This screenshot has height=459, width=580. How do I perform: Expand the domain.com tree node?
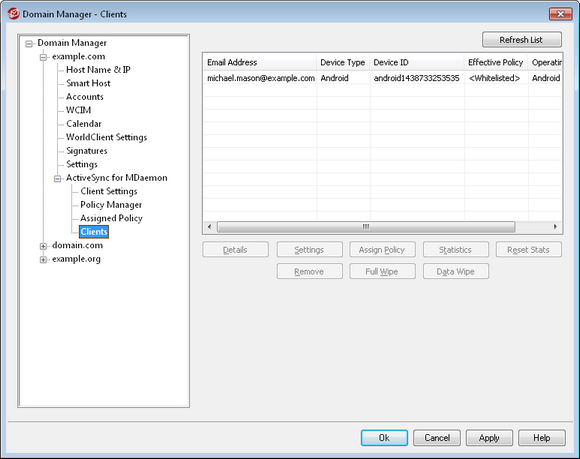tap(43, 246)
